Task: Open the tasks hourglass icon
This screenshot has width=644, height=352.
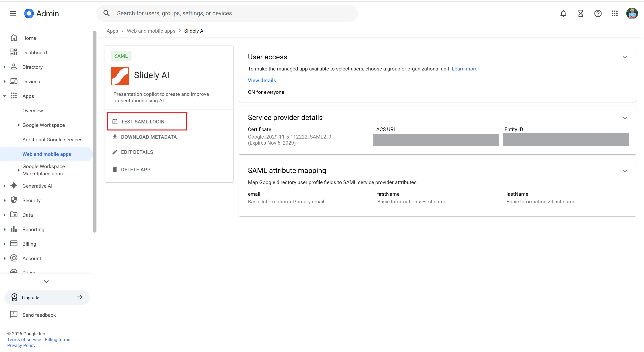Action: (x=581, y=13)
